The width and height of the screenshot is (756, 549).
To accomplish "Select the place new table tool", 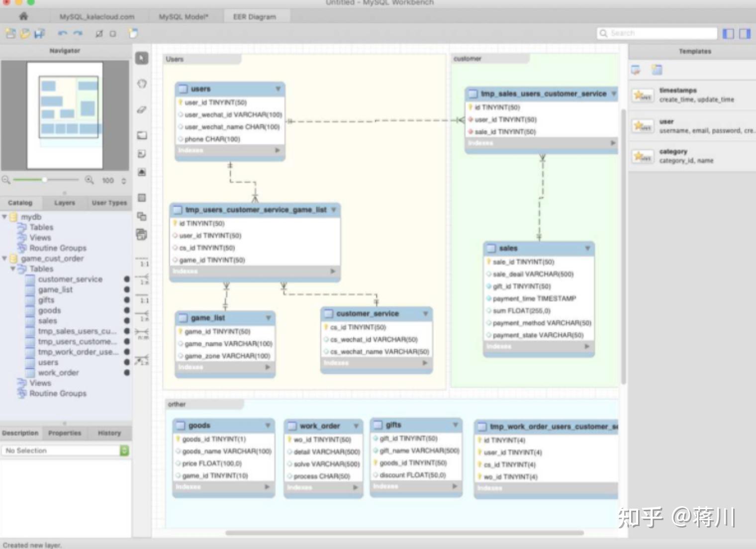I will [141, 197].
